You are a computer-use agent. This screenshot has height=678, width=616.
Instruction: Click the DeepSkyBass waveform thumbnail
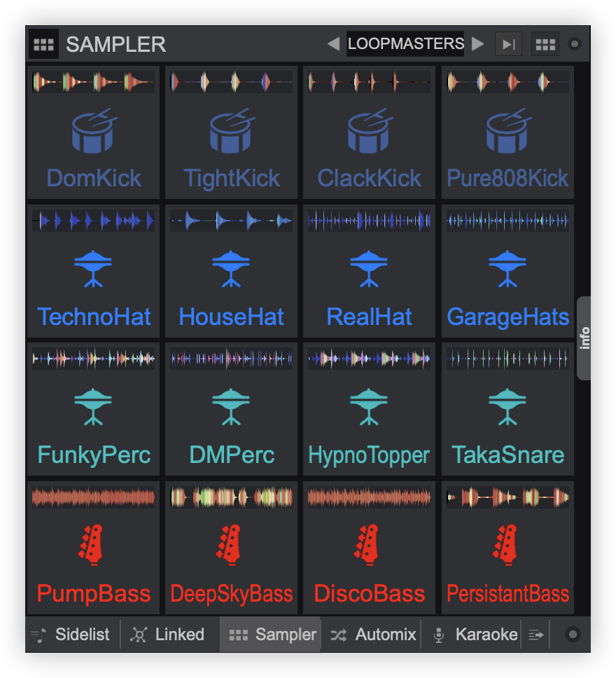pos(231,498)
